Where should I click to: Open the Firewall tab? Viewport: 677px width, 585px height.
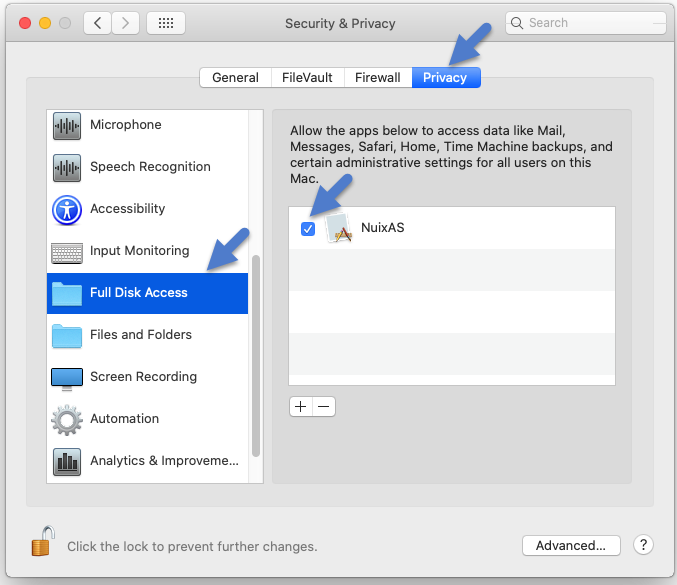tap(377, 77)
